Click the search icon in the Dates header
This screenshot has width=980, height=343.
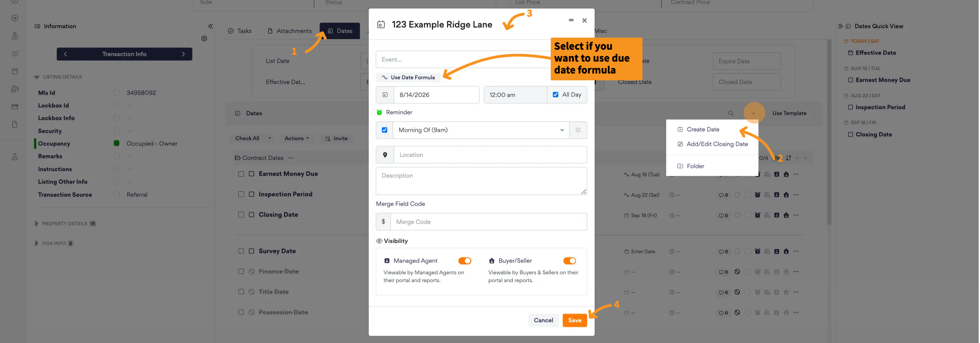click(731, 113)
